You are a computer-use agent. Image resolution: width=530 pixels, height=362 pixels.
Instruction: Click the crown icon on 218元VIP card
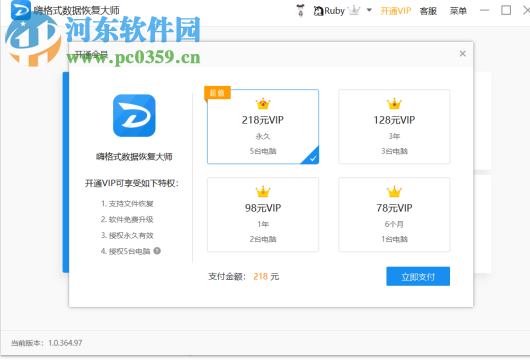(x=263, y=104)
